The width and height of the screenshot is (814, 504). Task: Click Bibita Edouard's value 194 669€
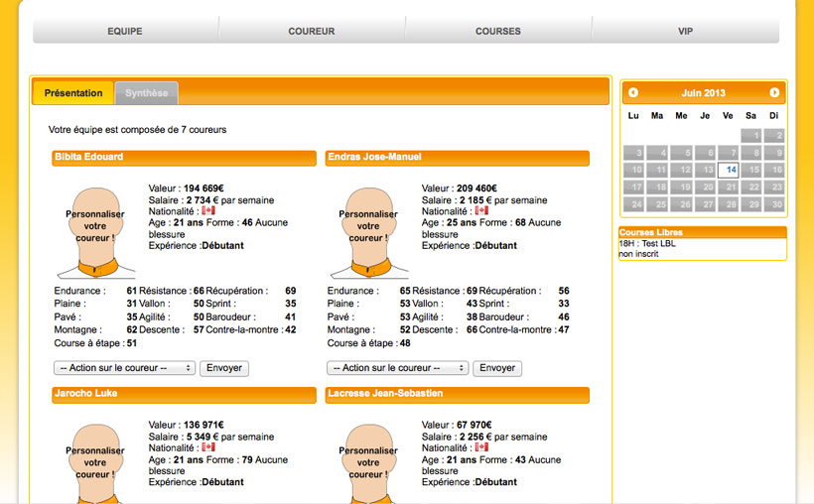[203, 189]
